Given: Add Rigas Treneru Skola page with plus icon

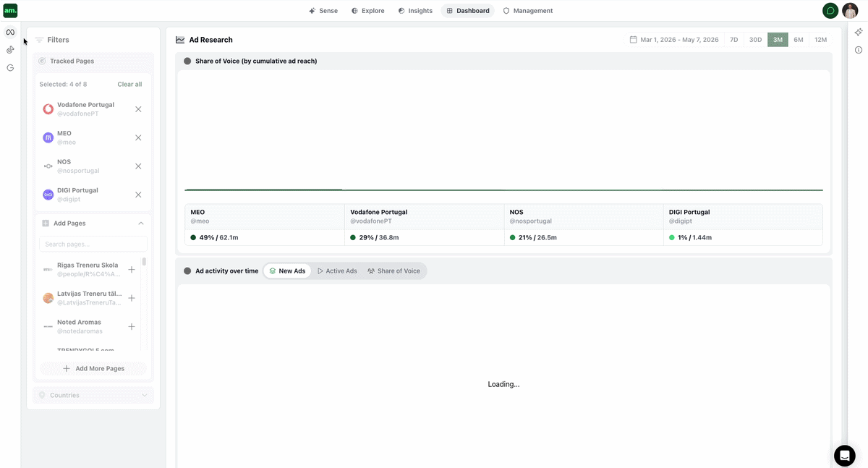Looking at the screenshot, I should 132,270.
